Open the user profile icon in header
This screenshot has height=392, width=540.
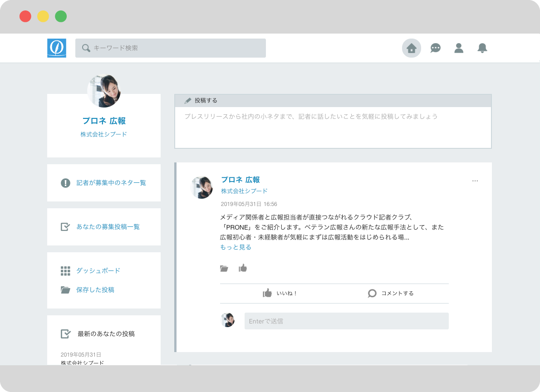(x=459, y=48)
